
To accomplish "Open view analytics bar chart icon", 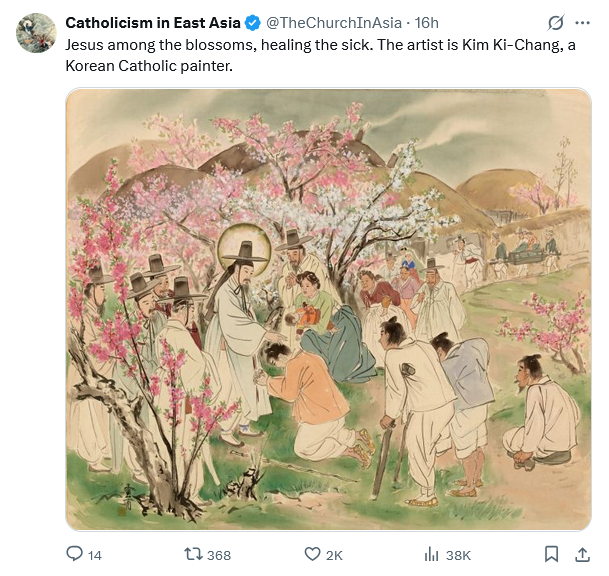I will (x=432, y=554).
